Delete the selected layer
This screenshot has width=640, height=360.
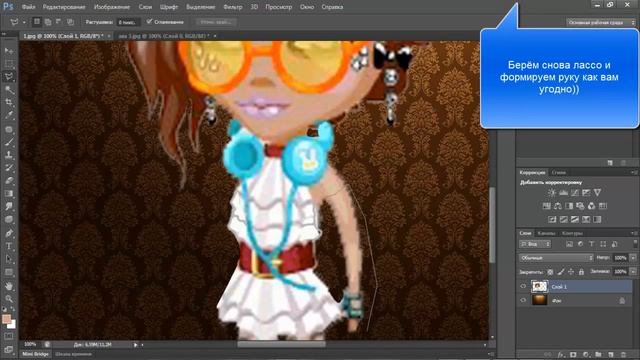pyautogui.click(x=623, y=355)
